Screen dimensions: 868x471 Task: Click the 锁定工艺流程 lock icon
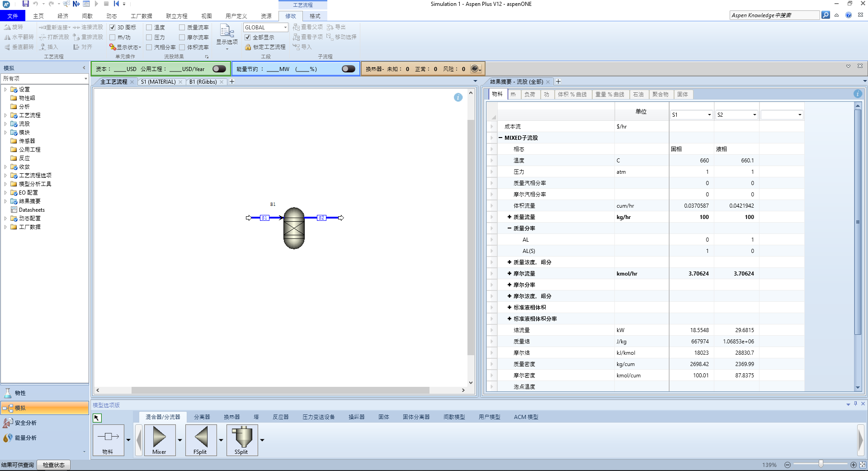248,47
